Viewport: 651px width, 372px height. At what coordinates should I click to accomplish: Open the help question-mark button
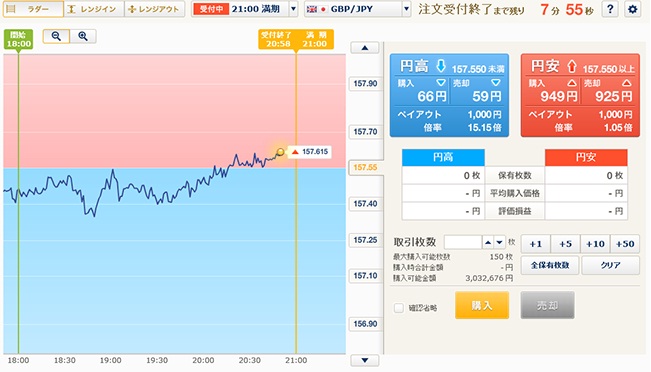[610, 9]
